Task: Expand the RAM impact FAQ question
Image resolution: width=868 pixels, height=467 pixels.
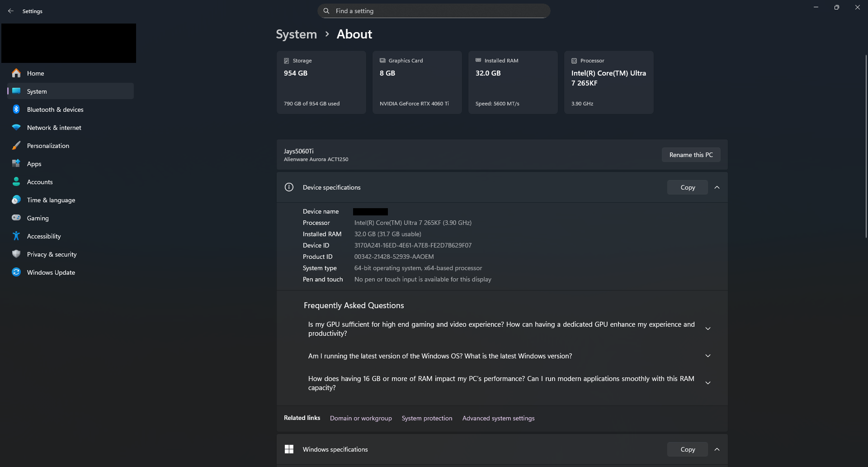Action: tap(708, 382)
